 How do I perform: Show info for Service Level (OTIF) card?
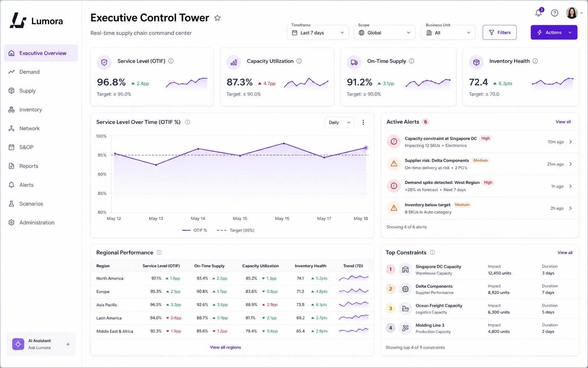pyautogui.click(x=171, y=61)
